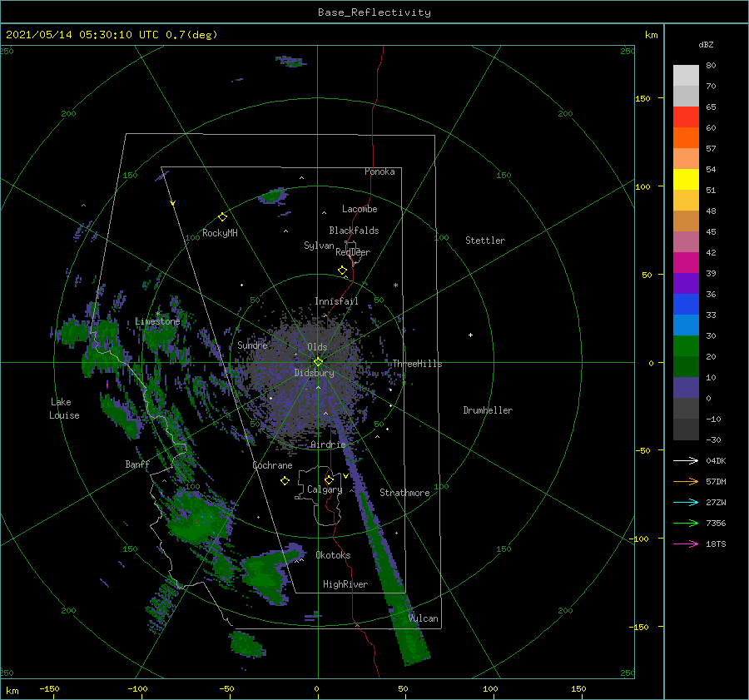
Task: Click the HighRiver city label
Action: pos(345,584)
